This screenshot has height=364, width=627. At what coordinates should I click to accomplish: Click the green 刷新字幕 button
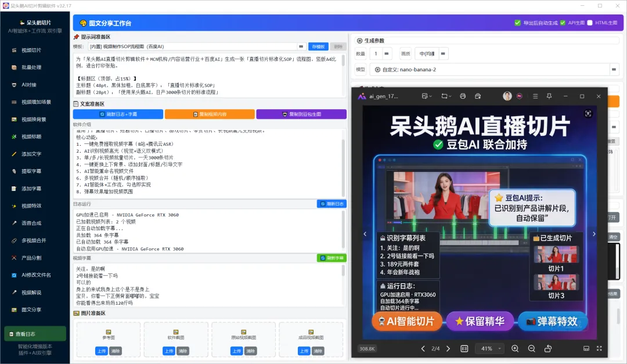coord(331,258)
